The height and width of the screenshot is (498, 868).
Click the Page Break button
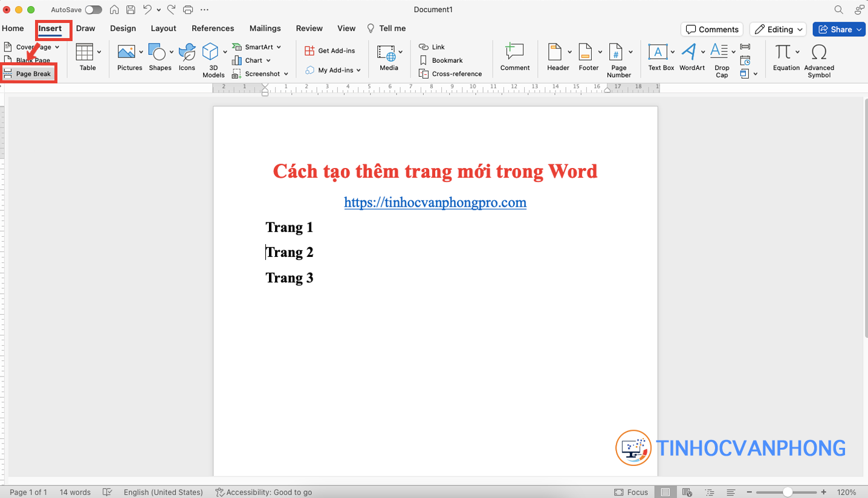28,74
